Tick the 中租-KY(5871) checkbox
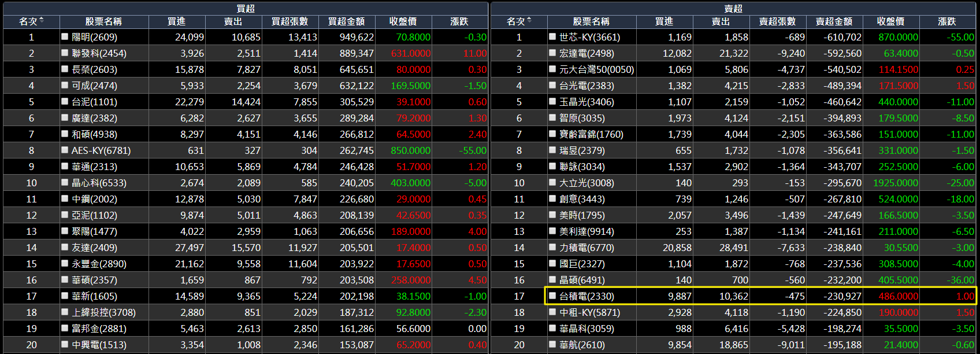 point(552,312)
